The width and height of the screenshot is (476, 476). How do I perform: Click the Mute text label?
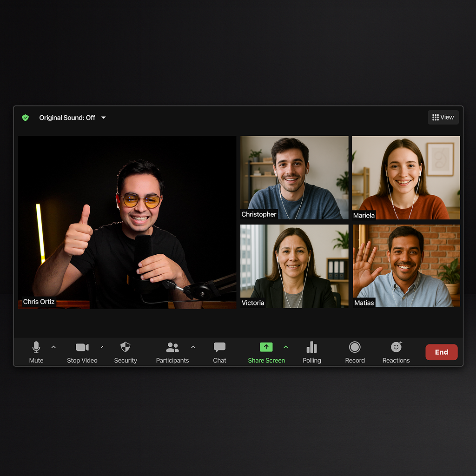point(36,360)
